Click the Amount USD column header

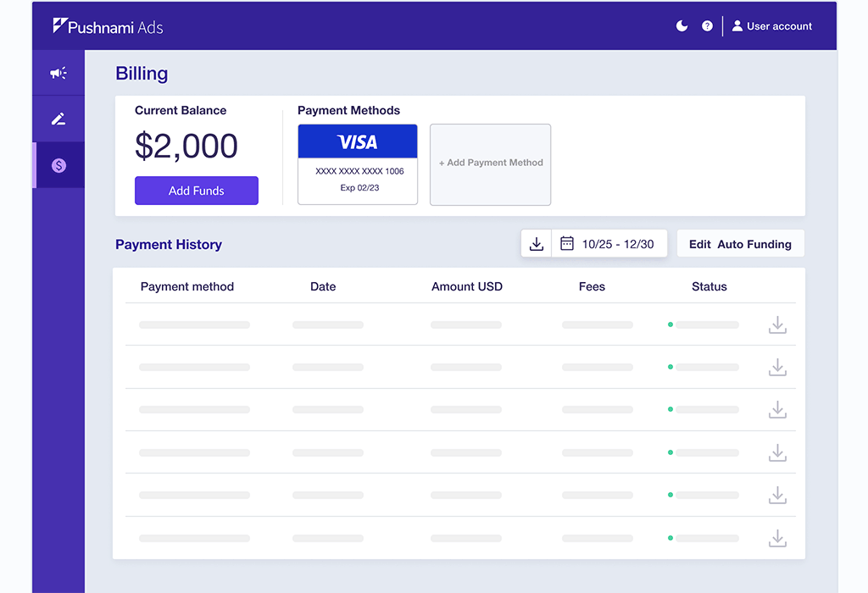(466, 286)
